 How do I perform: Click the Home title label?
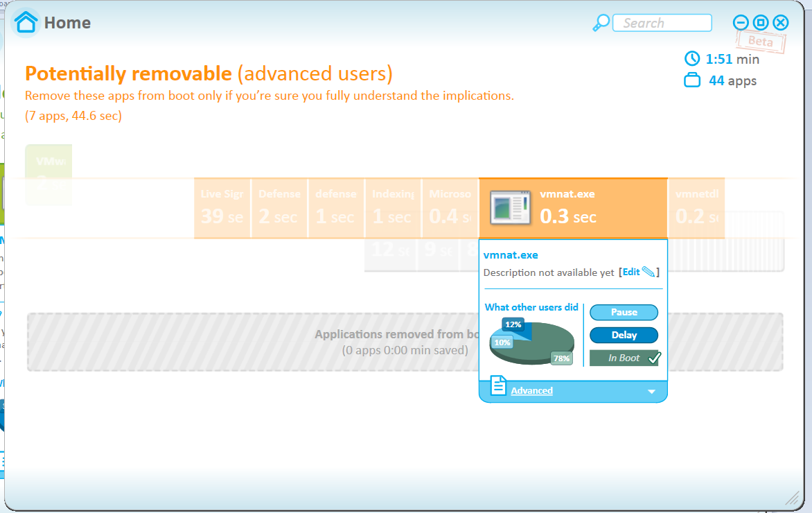point(67,23)
